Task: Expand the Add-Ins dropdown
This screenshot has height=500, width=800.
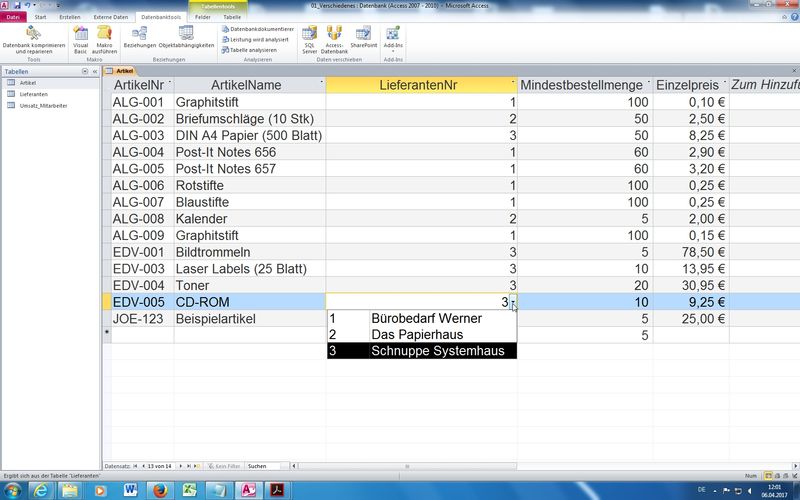Action: click(x=393, y=38)
